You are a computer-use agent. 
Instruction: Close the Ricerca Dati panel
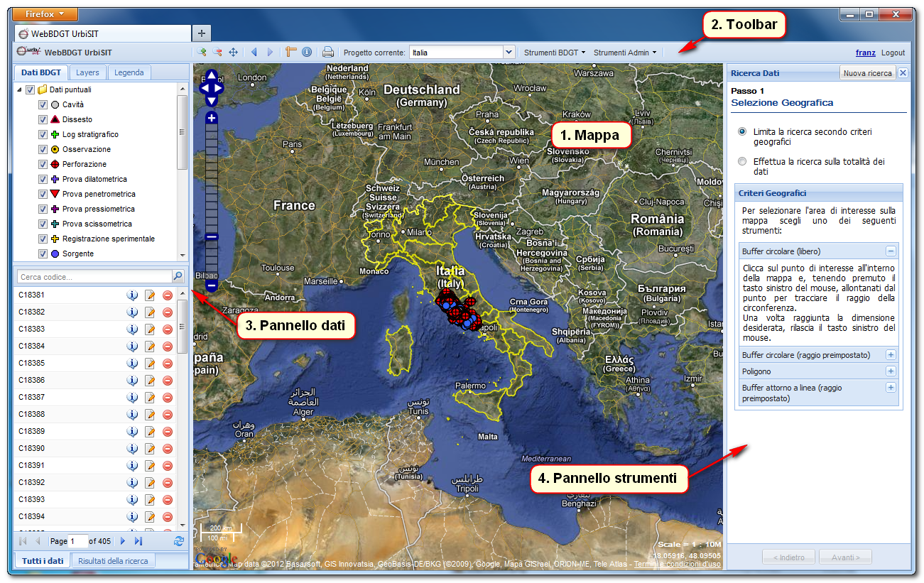coord(903,73)
